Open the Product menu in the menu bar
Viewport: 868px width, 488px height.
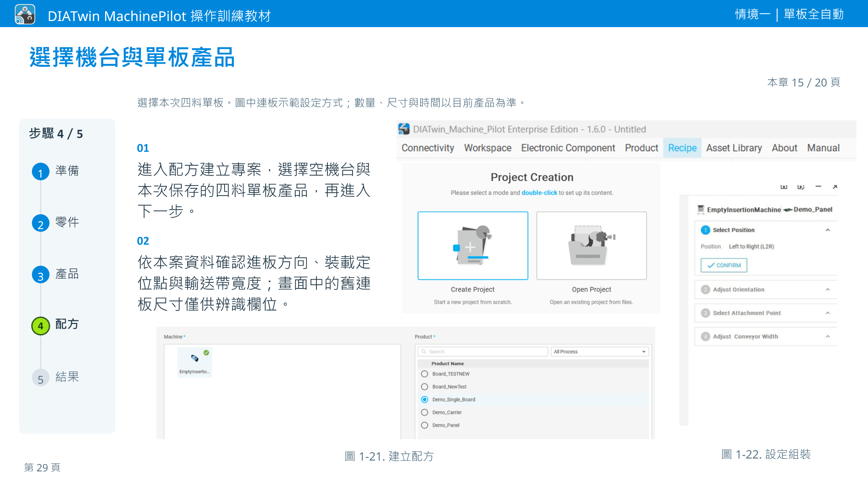coord(642,148)
